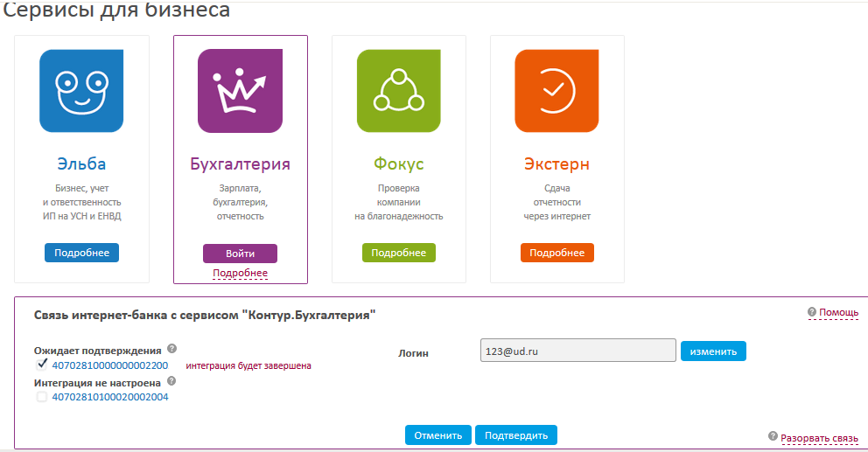
Task: Open orange Подробнее button under Экстерн
Action: click(556, 253)
